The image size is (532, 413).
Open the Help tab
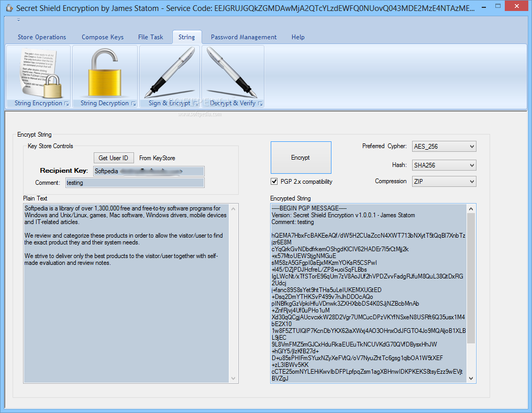298,37
